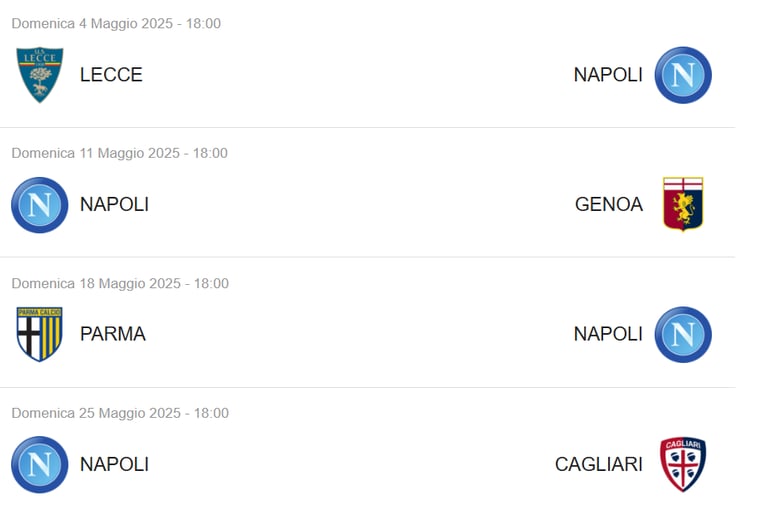Open the GENOA team name
This screenshot has width=768, height=515.
click(608, 205)
